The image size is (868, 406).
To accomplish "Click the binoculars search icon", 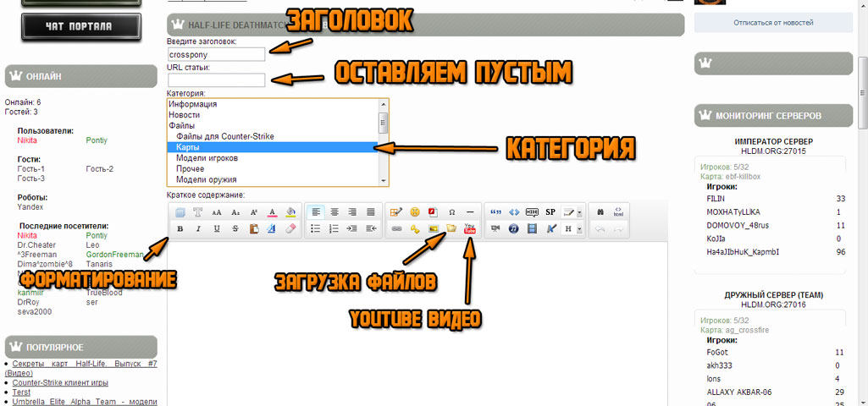I will (x=601, y=212).
